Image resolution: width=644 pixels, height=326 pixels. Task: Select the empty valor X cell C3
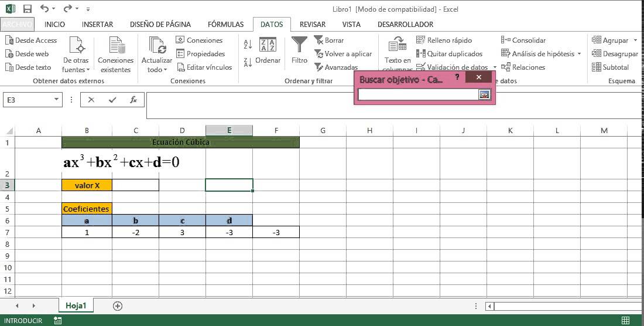tap(136, 185)
